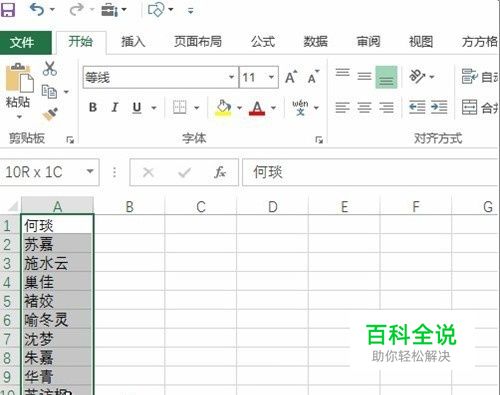This screenshot has width=500, height=395.
Task: Open the Customize Quick Access Toolbar menu
Action: (191, 11)
